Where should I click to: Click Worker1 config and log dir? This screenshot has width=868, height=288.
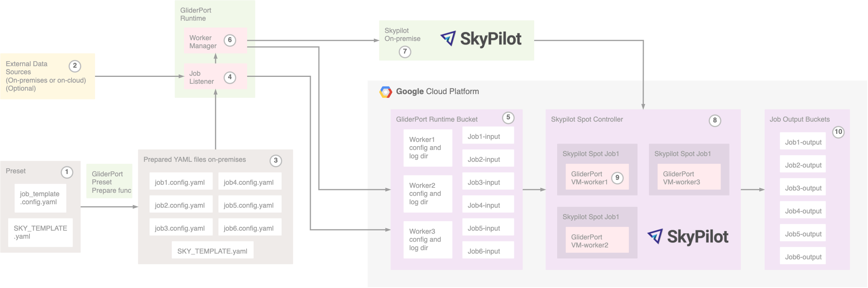428,148
